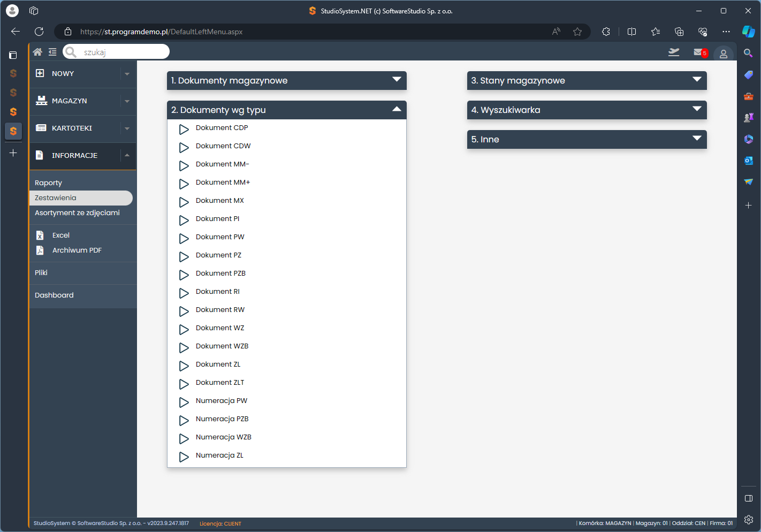The image size is (761, 532).
Task: Open Asortyment ze zdjęciami menu item
Action: tap(77, 212)
